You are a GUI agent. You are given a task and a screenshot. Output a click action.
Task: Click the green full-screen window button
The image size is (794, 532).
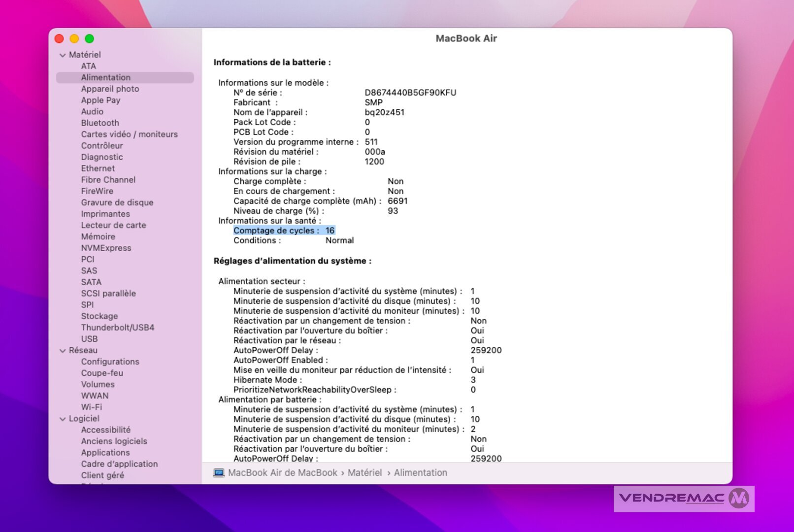(89, 39)
